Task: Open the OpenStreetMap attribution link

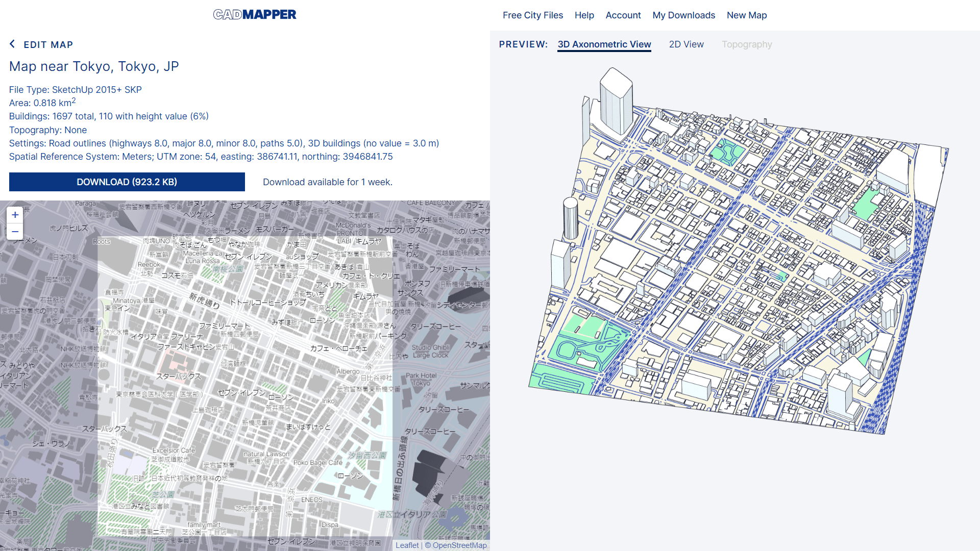Action: point(459,545)
